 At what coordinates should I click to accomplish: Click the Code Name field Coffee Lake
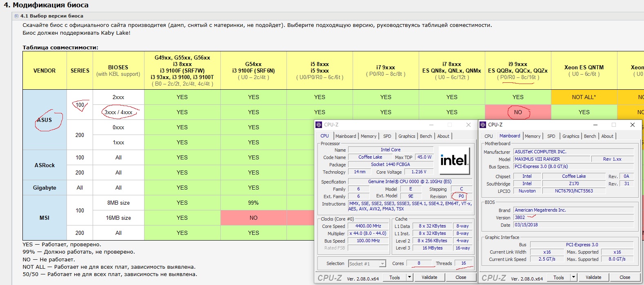click(x=371, y=157)
